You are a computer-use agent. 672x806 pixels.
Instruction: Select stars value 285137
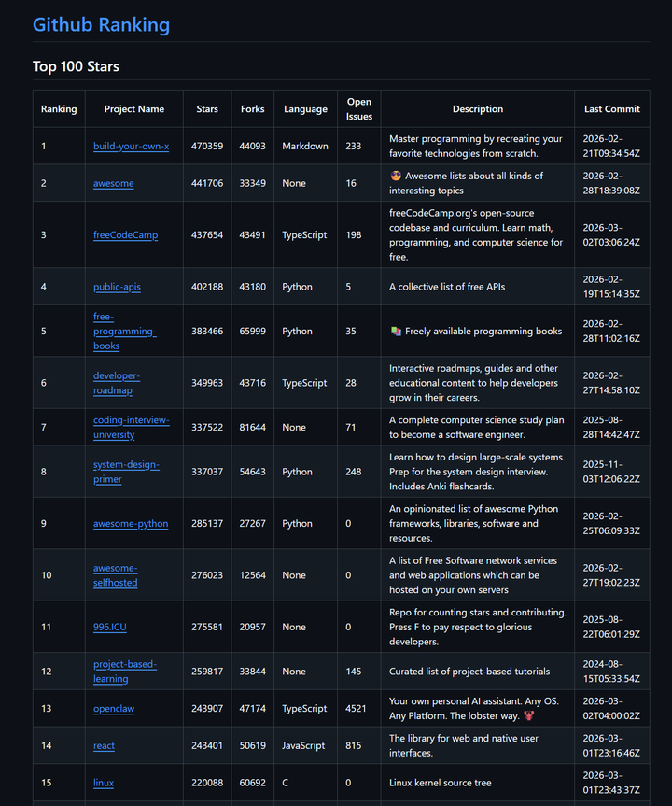tap(207, 523)
